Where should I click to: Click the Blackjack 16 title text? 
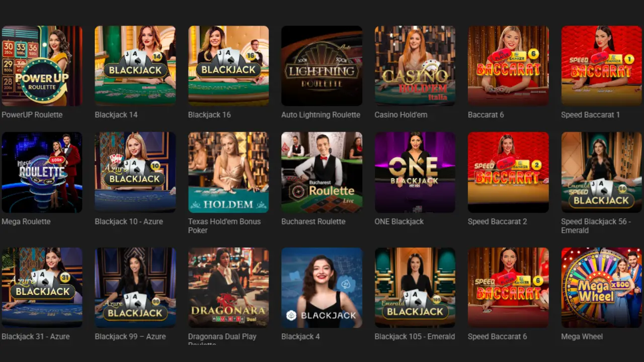[x=209, y=115]
